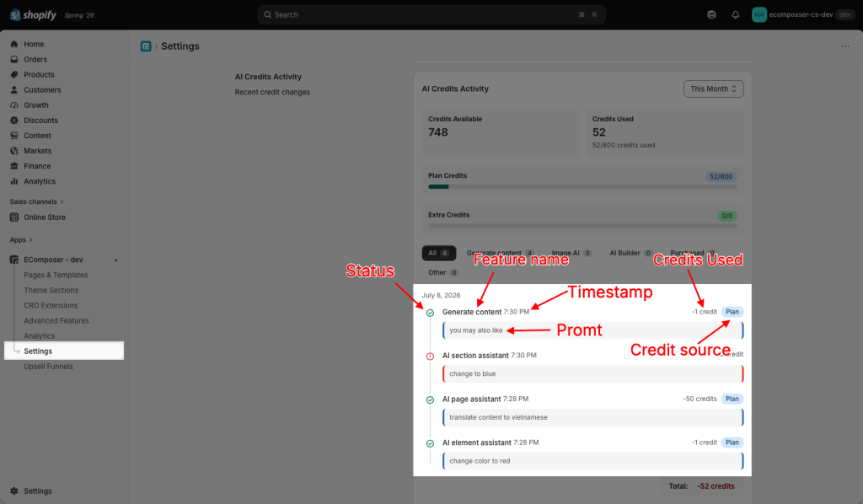Open Customers person icon
This screenshot has height=504, width=863.
(x=14, y=89)
